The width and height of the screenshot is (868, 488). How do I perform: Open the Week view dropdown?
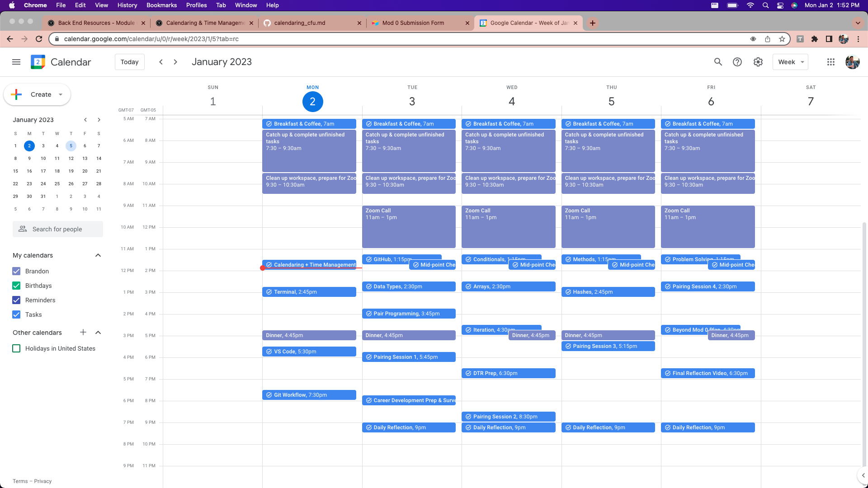click(x=790, y=62)
